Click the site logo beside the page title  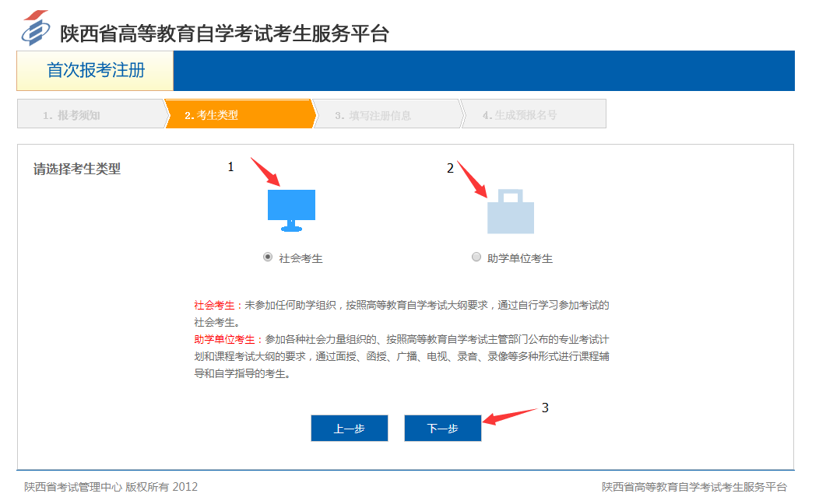pyautogui.click(x=35, y=29)
